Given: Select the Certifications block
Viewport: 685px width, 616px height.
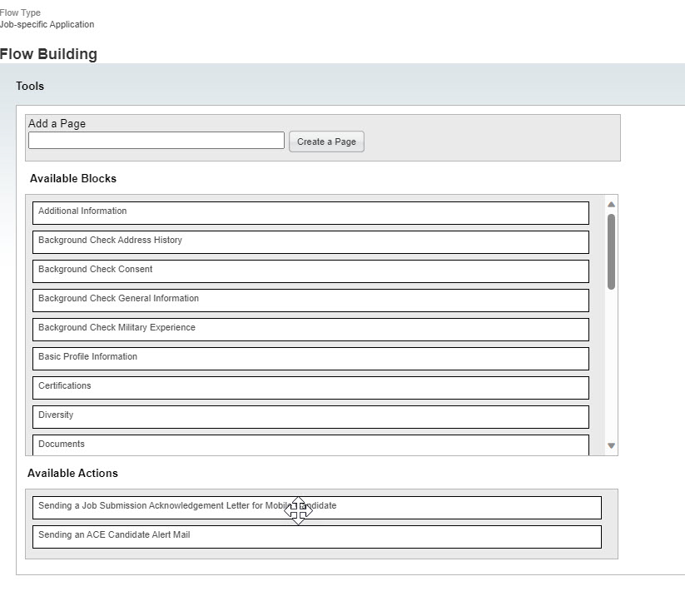Looking at the screenshot, I should (310, 388).
